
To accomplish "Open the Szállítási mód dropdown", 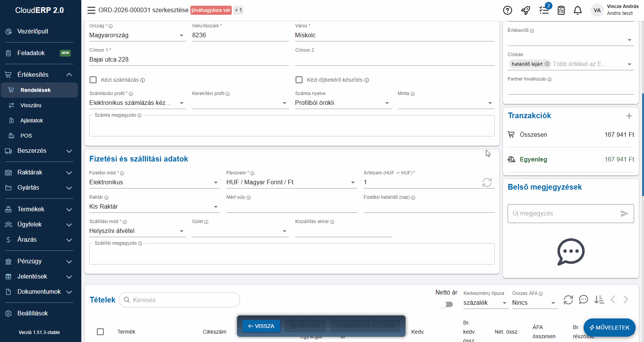I will coord(137,231).
